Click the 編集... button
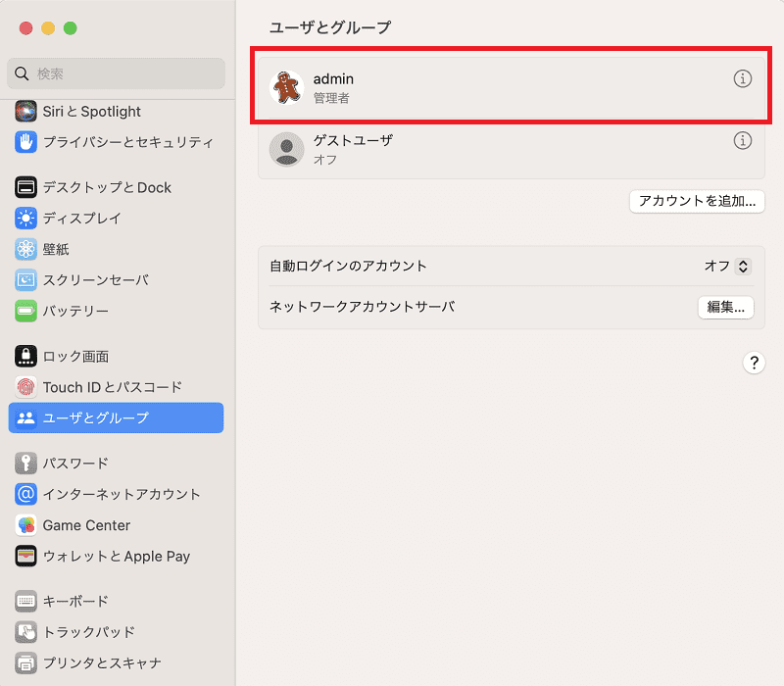784x686 pixels. coord(725,307)
